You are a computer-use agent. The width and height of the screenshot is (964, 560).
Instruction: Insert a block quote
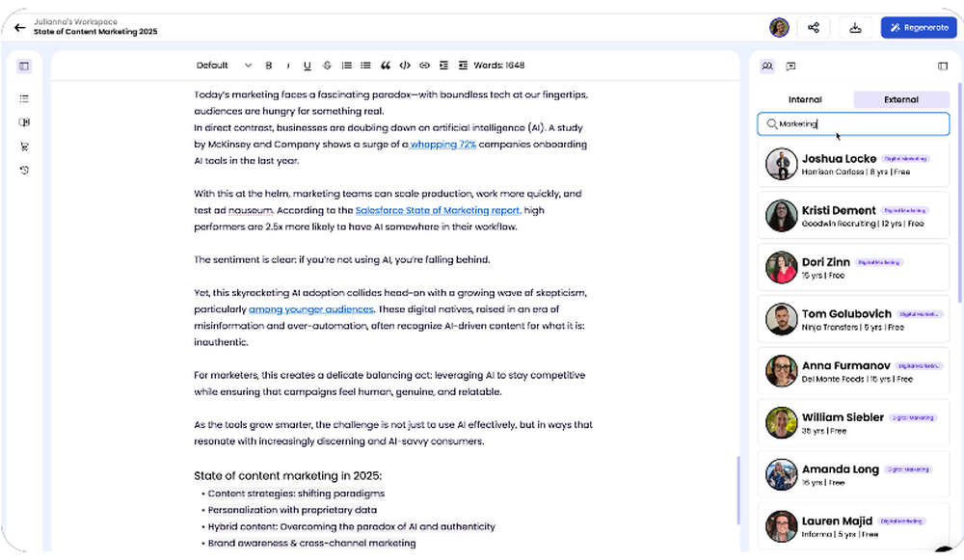(x=386, y=66)
